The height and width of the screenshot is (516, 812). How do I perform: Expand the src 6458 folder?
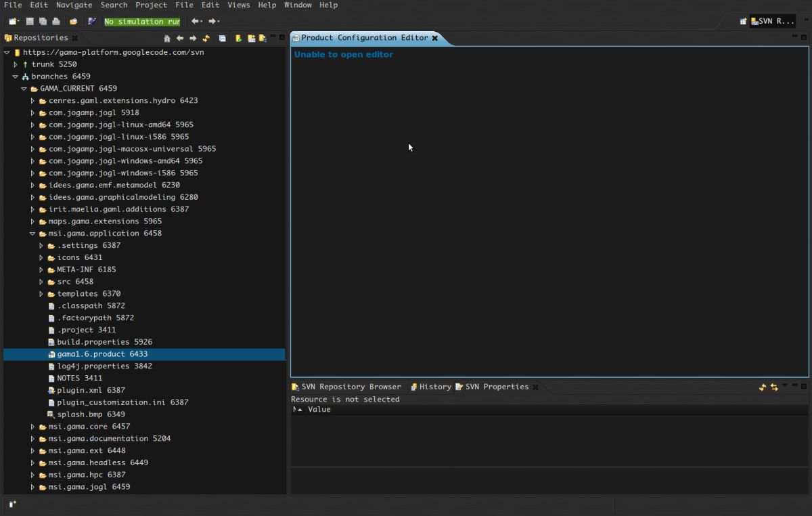(x=41, y=282)
